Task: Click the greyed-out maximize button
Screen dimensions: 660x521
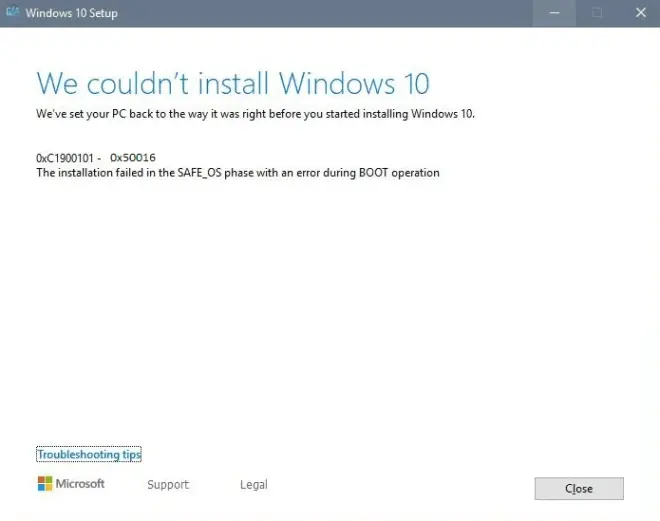Action: coord(597,13)
